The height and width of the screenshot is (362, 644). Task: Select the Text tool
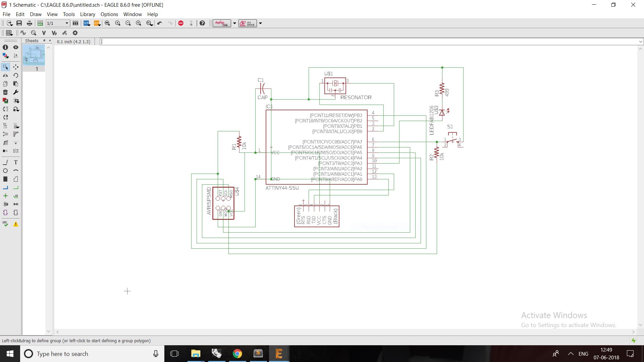pos(15,162)
